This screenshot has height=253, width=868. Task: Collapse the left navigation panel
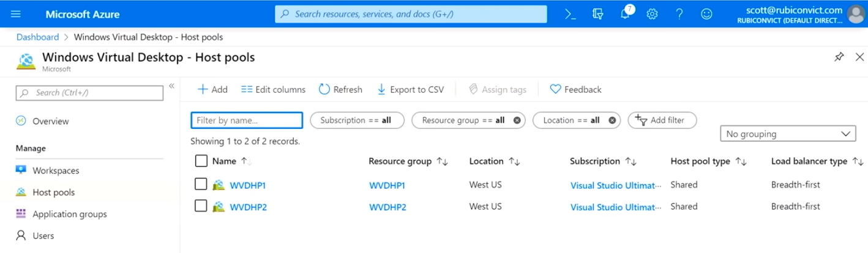tap(172, 86)
